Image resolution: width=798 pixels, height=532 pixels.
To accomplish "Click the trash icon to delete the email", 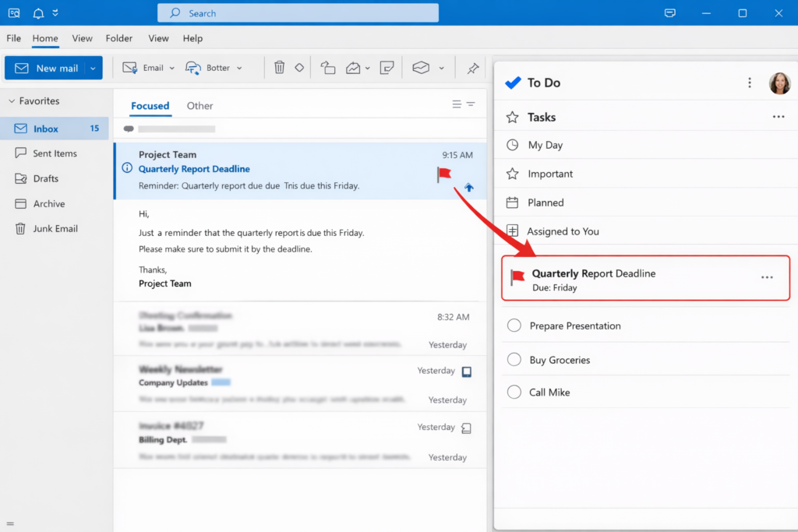I will click(280, 68).
